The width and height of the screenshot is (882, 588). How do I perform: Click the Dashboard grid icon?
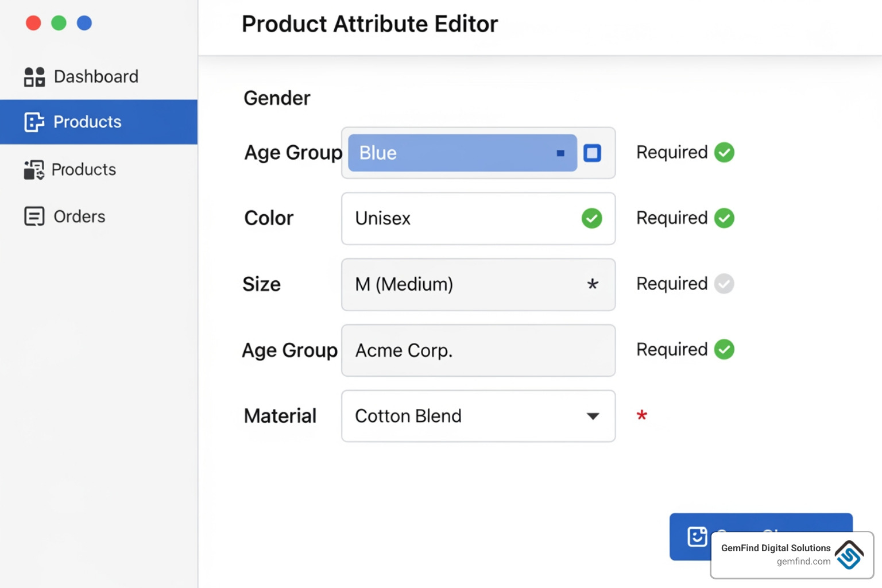pyautogui.click(x=34, y=76)
